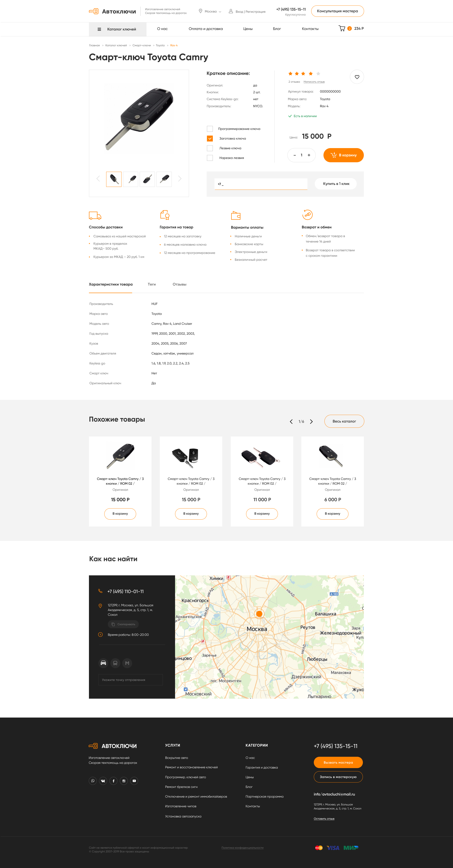Screen dimensions: 453x868
Task: Expand the Москва city dropdown
Action: [x=213, y=12]
